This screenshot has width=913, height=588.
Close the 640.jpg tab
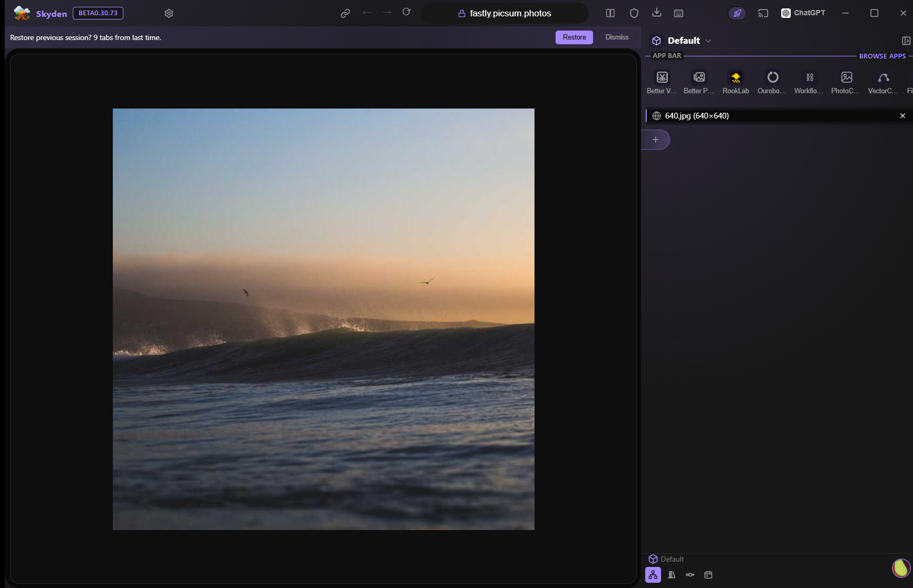point(902,116)
